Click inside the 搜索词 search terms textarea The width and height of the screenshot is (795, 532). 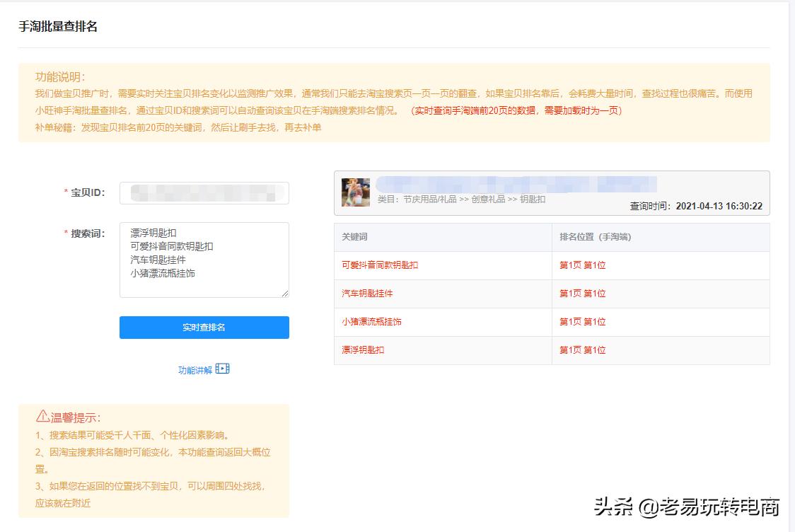pyautogui.click(x=204, y=257)
